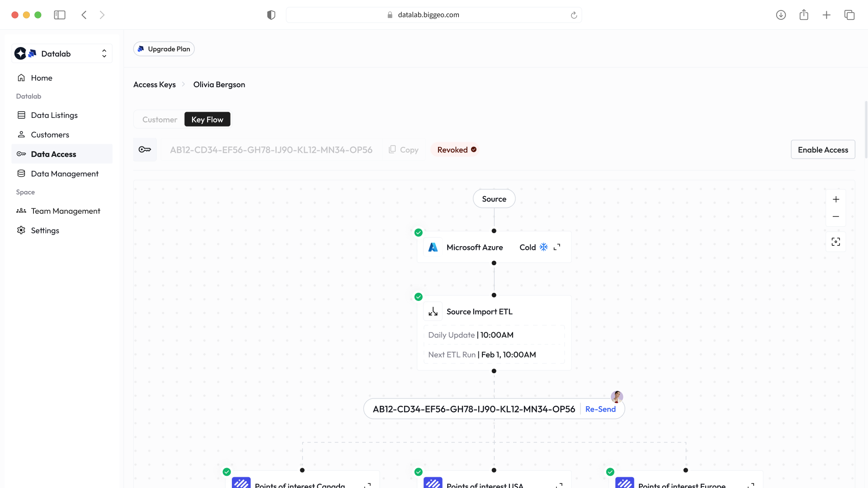Click the Source node in the flow
Image resolution: width=868 pixels, height=488 pixels.
click(x=494, y=199)
